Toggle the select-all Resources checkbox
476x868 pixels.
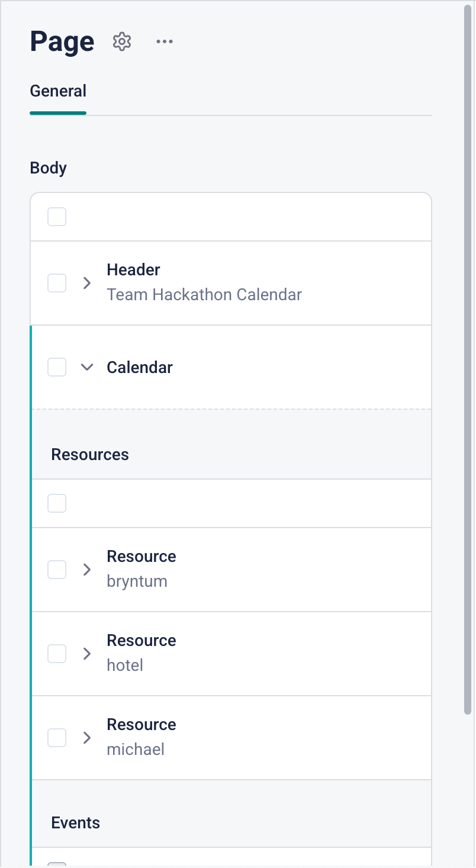57,503
